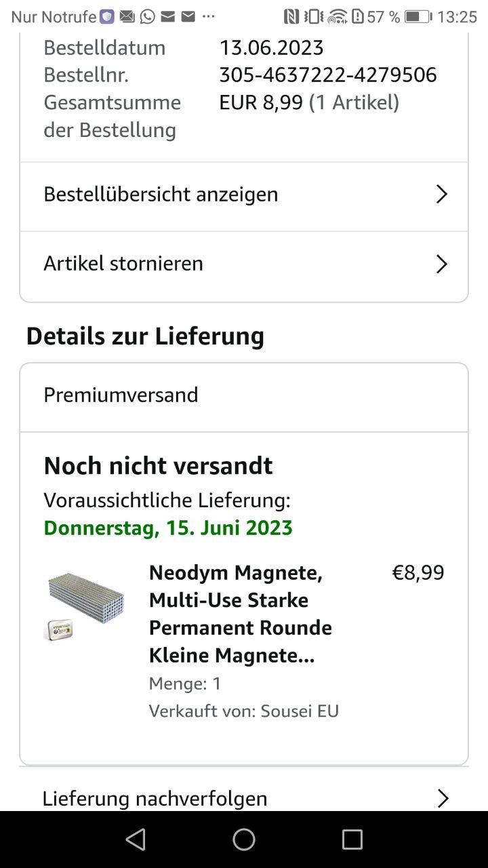Open the Bestellübersicht anzeigen entry
The height and width of the screenshot is (868, 488).
coord(161,195)
